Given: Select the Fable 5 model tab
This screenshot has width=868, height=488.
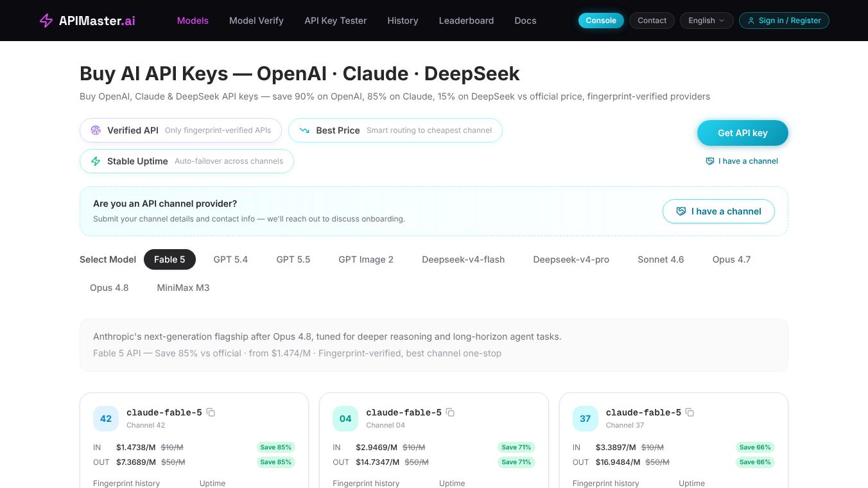Looking at the screenshot, I should (169, 259).
